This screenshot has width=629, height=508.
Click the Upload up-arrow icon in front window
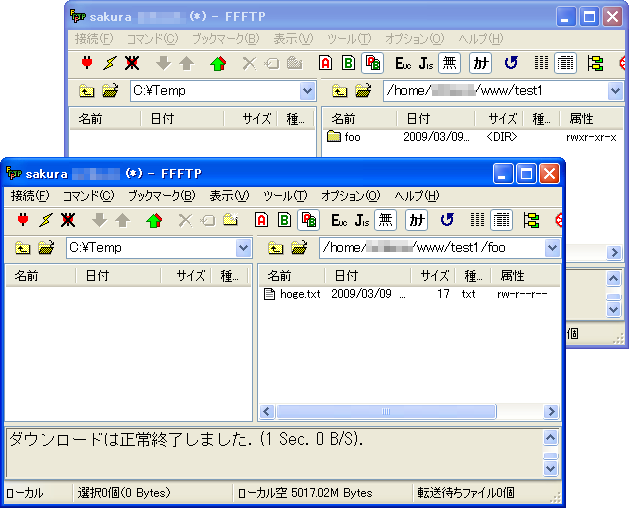click(x=122, y=220)
